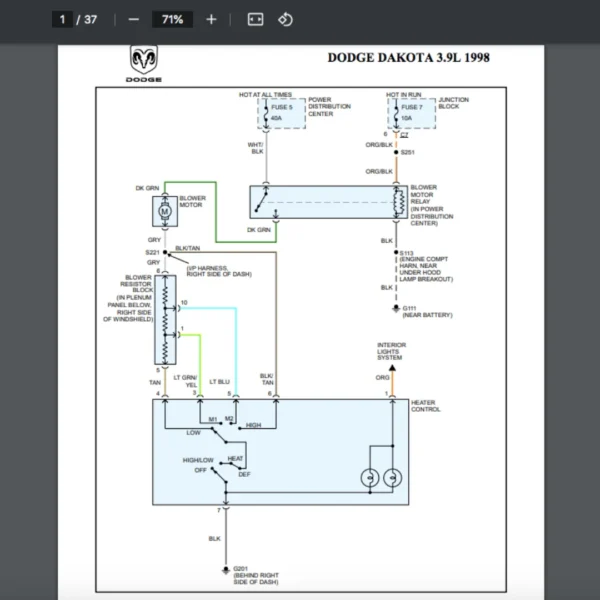
Task: Click the 'FUSE 7' label
Action: click(412, 107)
